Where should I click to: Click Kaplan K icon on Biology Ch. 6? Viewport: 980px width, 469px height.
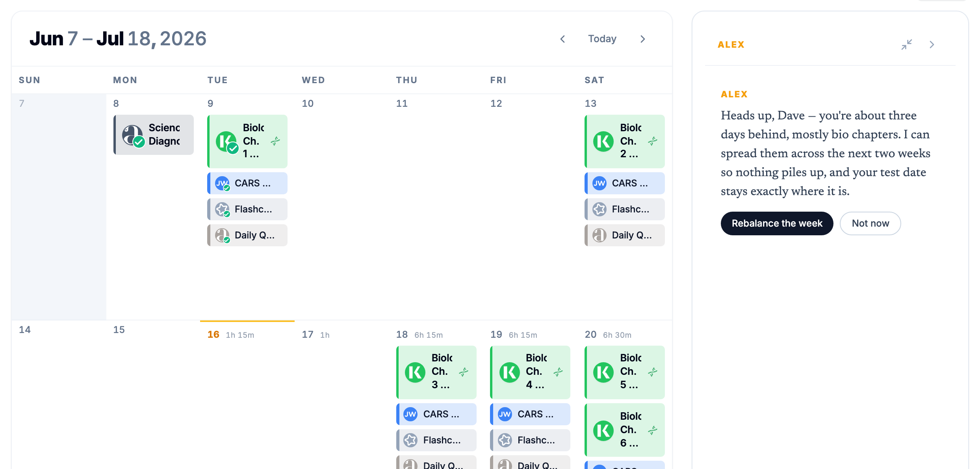tap(603, 431)
